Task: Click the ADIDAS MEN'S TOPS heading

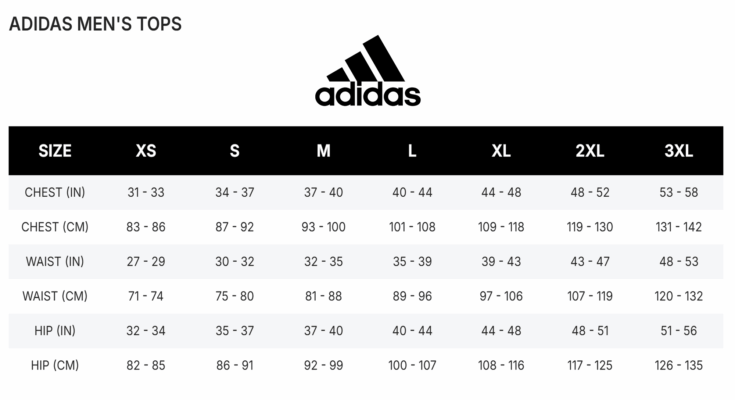Action: pos(95,24)
